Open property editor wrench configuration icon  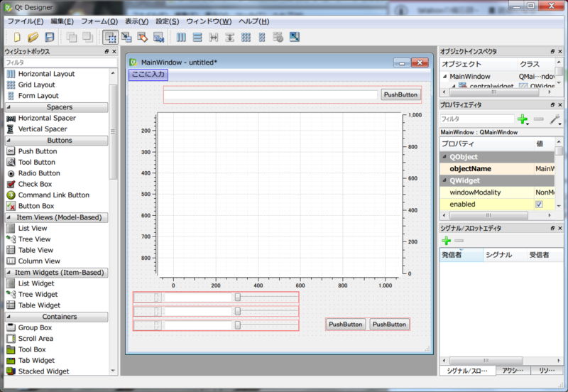pos(555,119)
